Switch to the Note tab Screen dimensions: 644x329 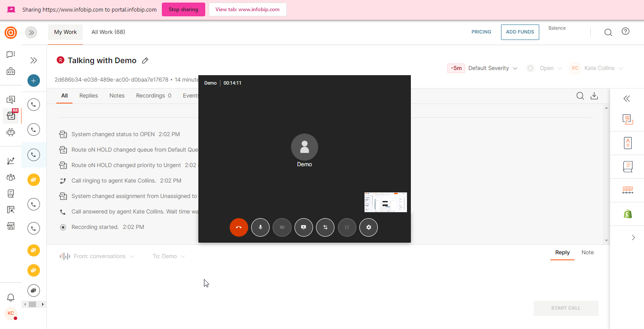coord(587,253)
